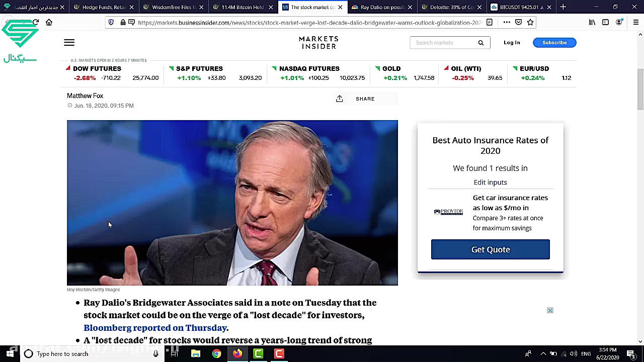Open Firefox account icon
The height and width of the screenshot is (362, 644).
tap(619, 22)
